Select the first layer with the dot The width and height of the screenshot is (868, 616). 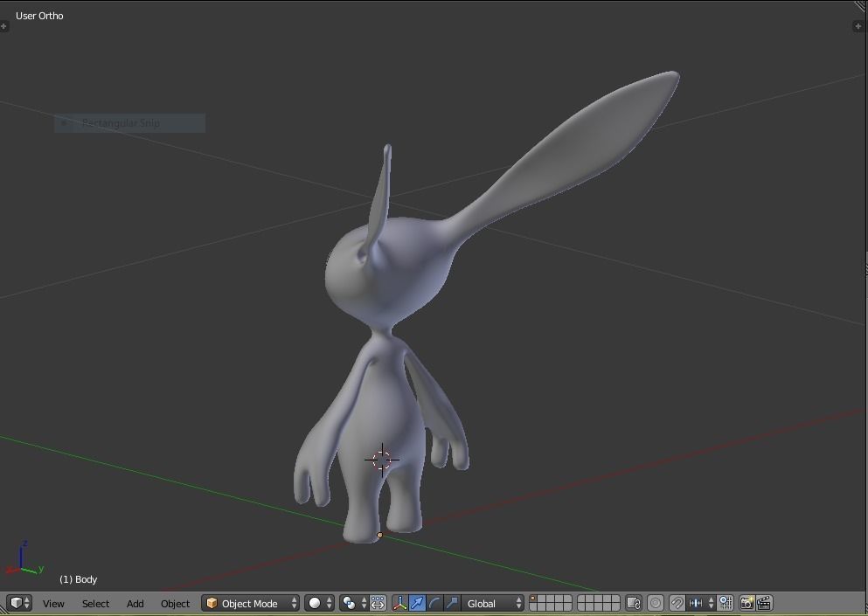coord(532,599)
